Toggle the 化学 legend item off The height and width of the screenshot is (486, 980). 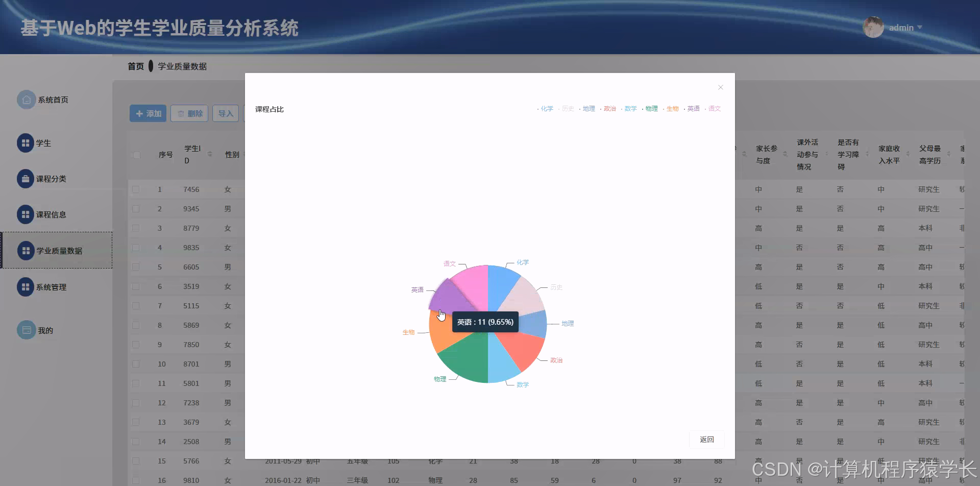tap(546, 108)
